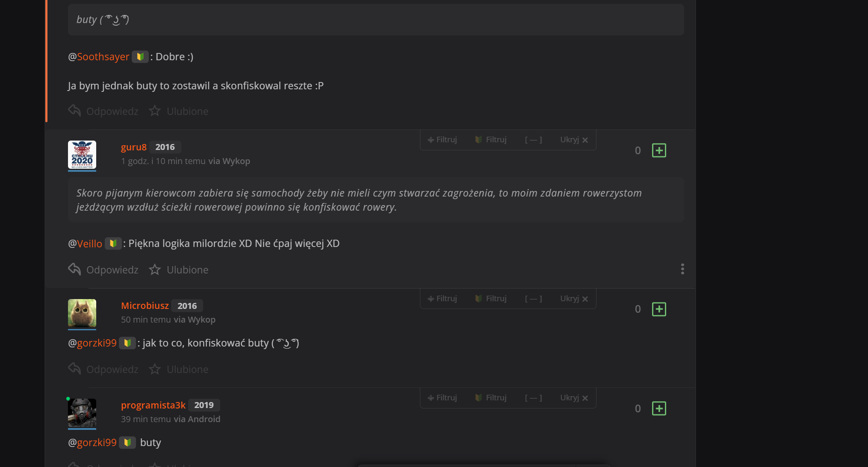868x467 pixels.
Task: Open three-dot options menu on guru8's comment
Action: [x=682, y=269]
